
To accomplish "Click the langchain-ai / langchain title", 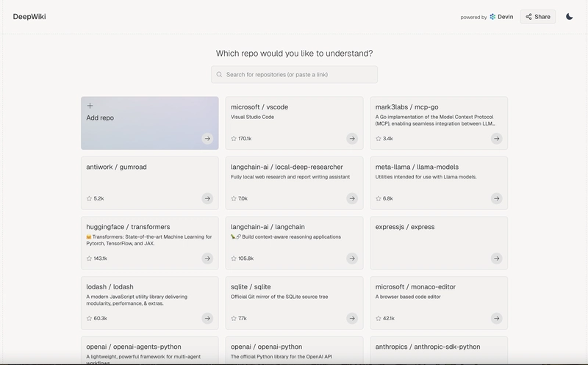I will pyautogui.click(x=268, y=227).
